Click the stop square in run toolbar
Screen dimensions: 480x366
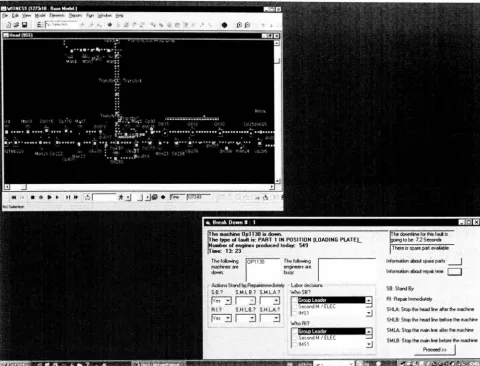(33, 197)
